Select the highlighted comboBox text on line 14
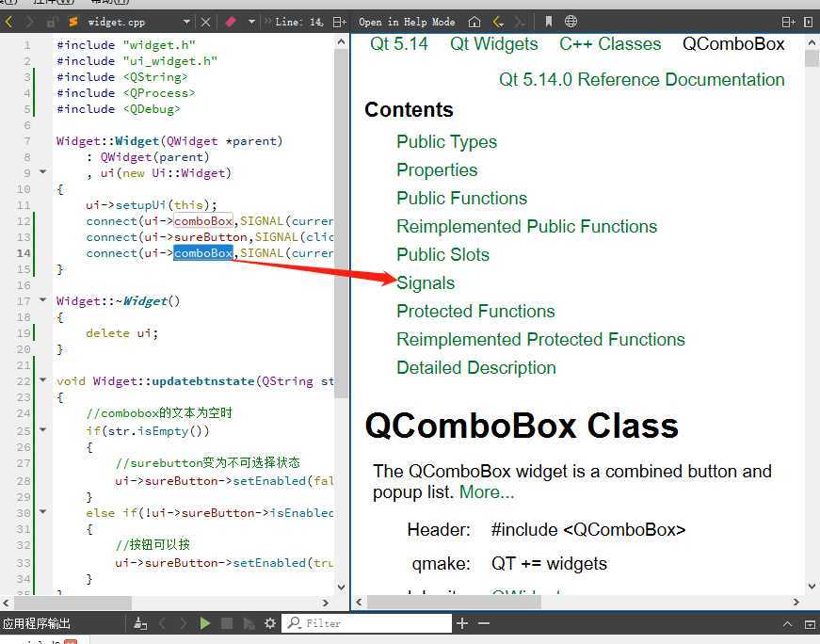The image size is (820, 644). click(203, 253)
